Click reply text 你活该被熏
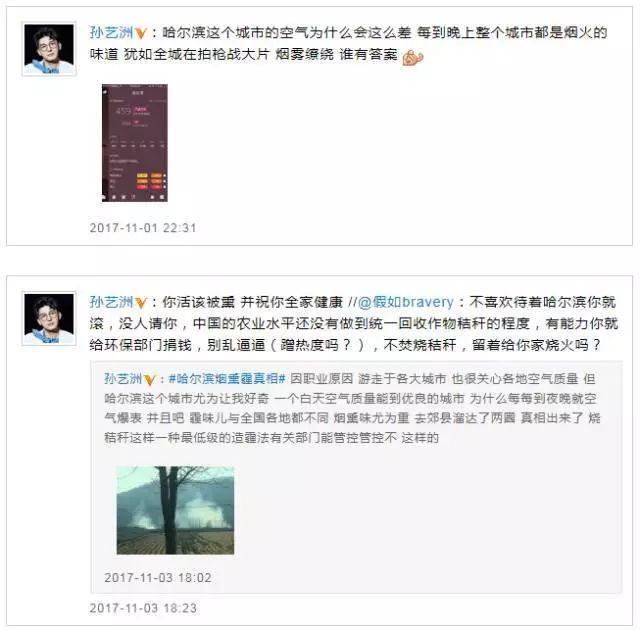The height and width of the screenshot is (630, 640). point(198,302)
